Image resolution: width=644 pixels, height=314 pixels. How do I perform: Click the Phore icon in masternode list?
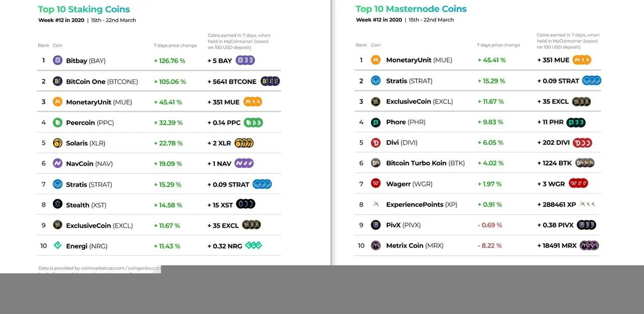376,122
